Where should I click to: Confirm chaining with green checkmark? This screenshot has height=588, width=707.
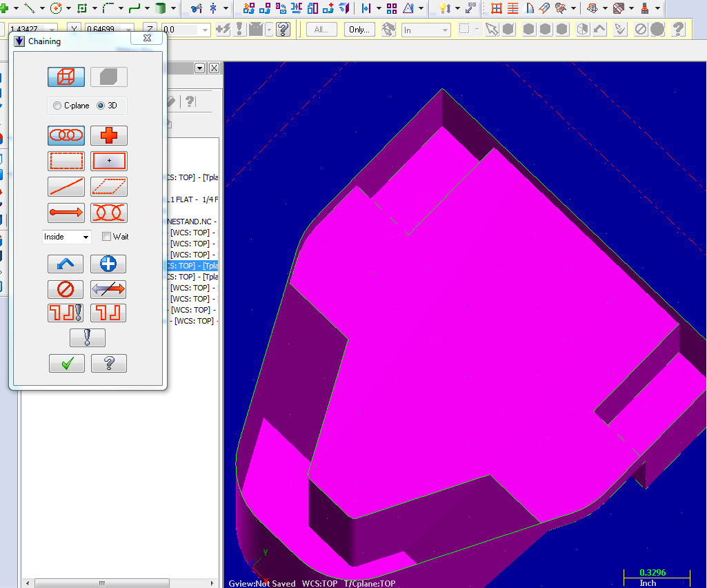pyautogui.click(x=66, y=363)
